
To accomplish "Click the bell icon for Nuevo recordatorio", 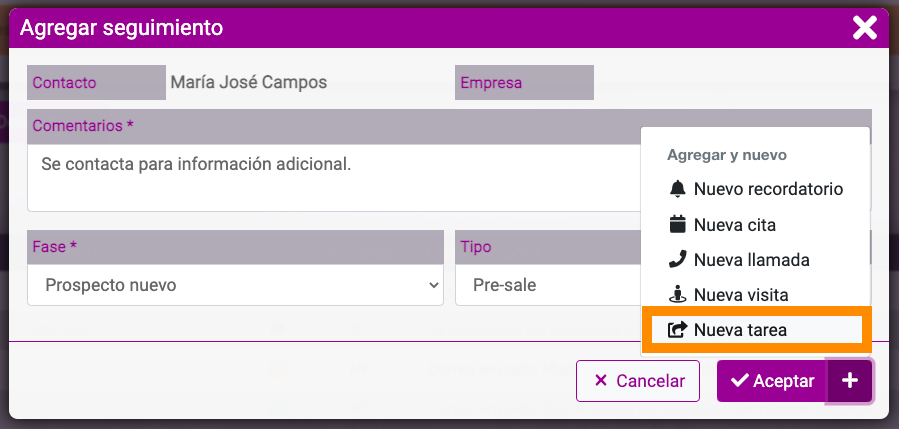I will [677, 189].
